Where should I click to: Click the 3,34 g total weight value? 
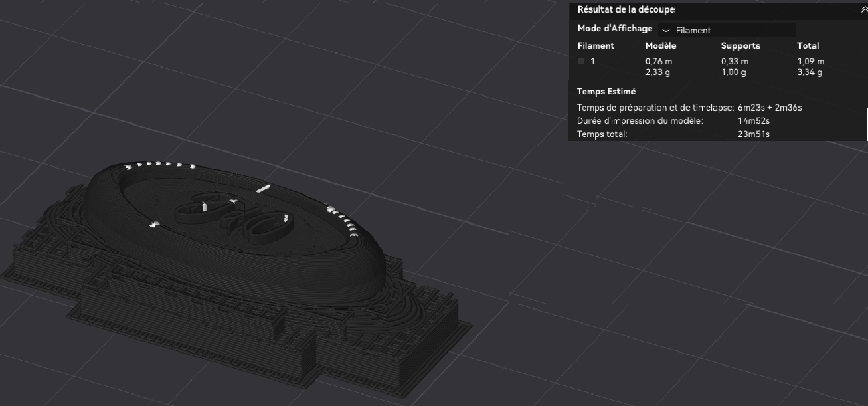click(x=810, y=72)
